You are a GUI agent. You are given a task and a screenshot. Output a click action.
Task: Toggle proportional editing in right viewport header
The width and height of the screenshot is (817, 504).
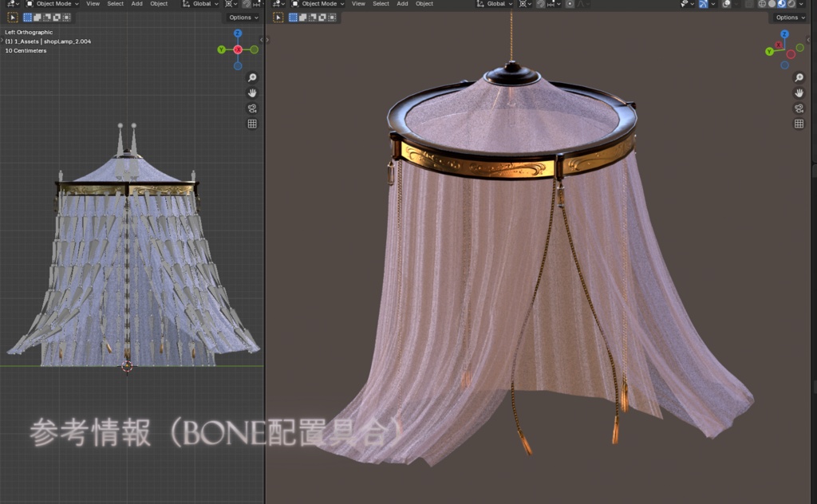[570, 4]
